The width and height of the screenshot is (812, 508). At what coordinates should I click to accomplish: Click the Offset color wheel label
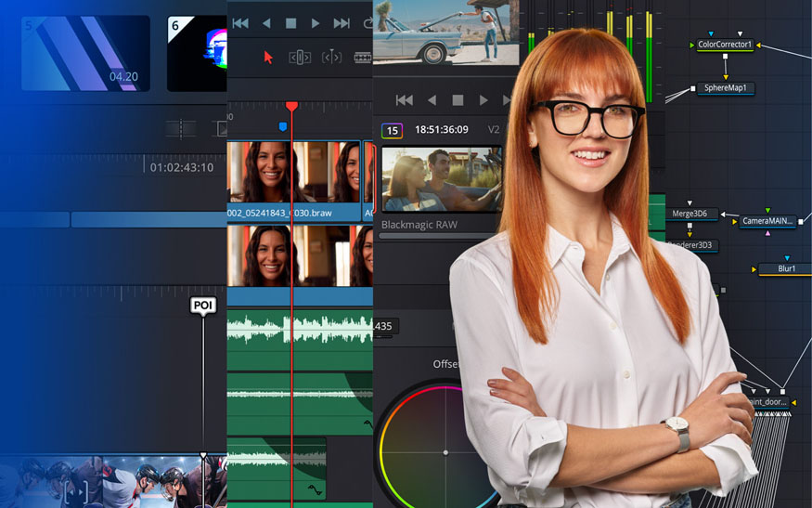445,364
